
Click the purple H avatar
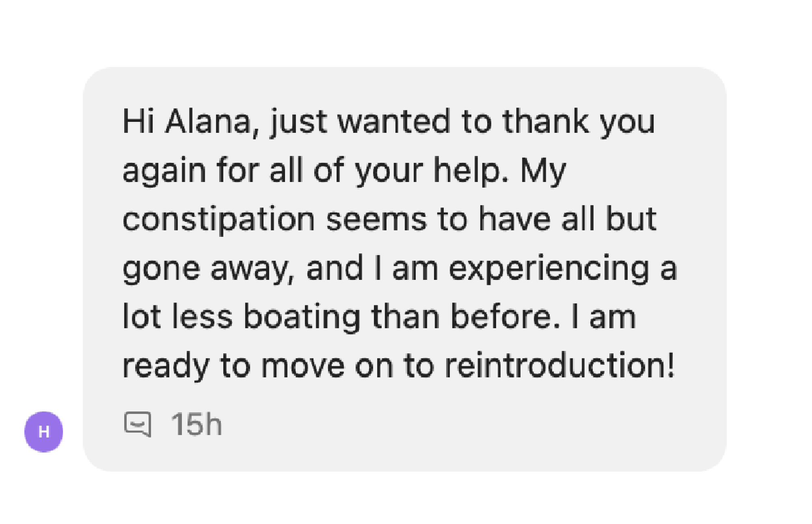pyautogui.click(x=44, y=431)
